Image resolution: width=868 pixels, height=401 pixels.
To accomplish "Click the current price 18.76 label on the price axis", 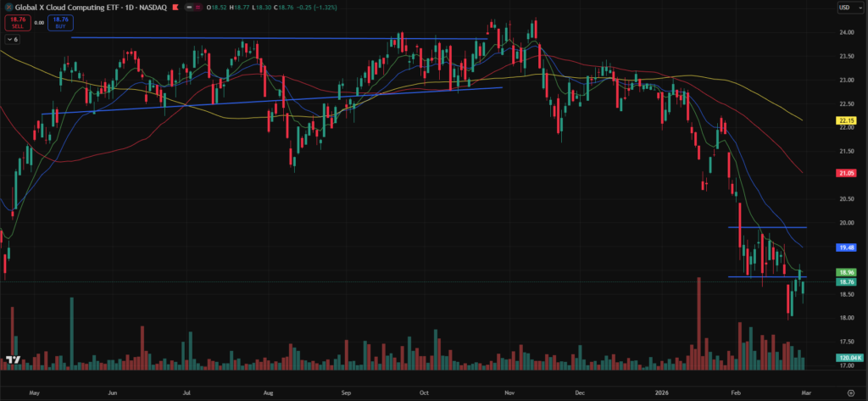I will point(845,281).
